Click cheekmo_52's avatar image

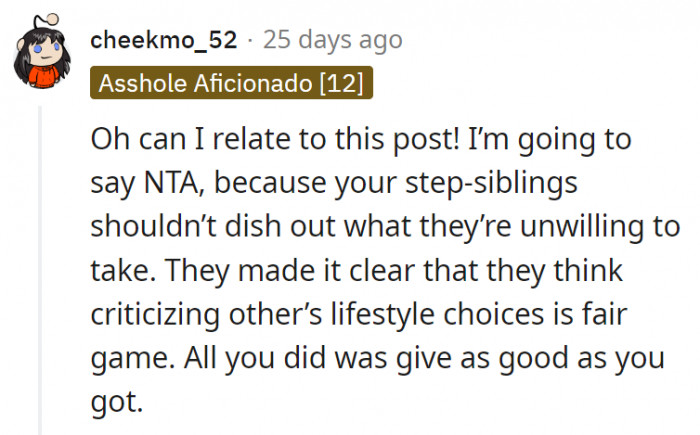(x=40, y=57)
